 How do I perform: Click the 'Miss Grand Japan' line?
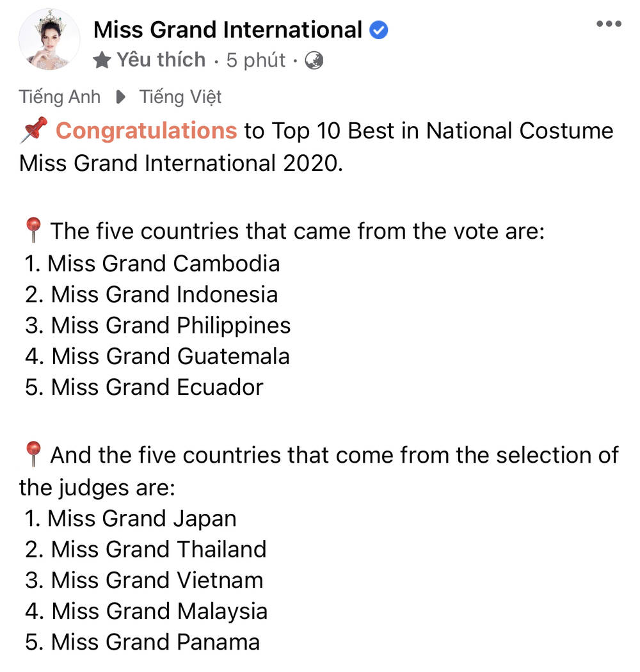coord(132,518)
